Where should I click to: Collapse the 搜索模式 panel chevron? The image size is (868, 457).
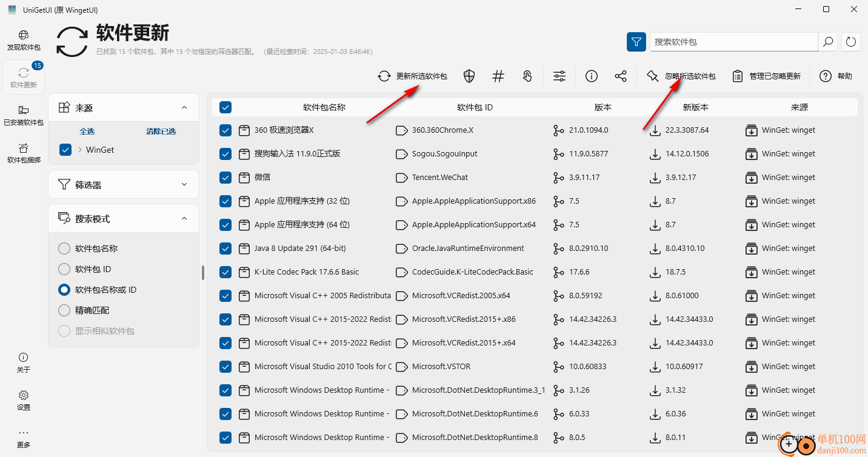click(184, 218)
